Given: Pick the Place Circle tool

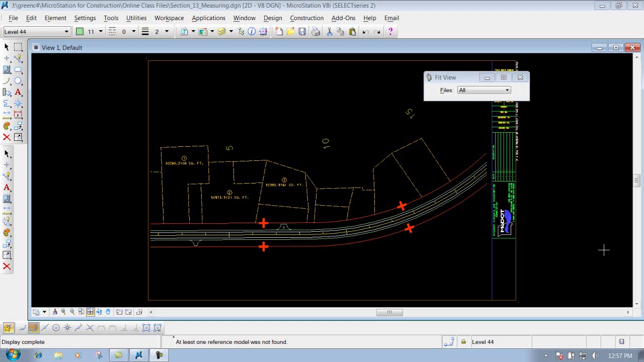Looking at the screenshot, I should (18, 81).
